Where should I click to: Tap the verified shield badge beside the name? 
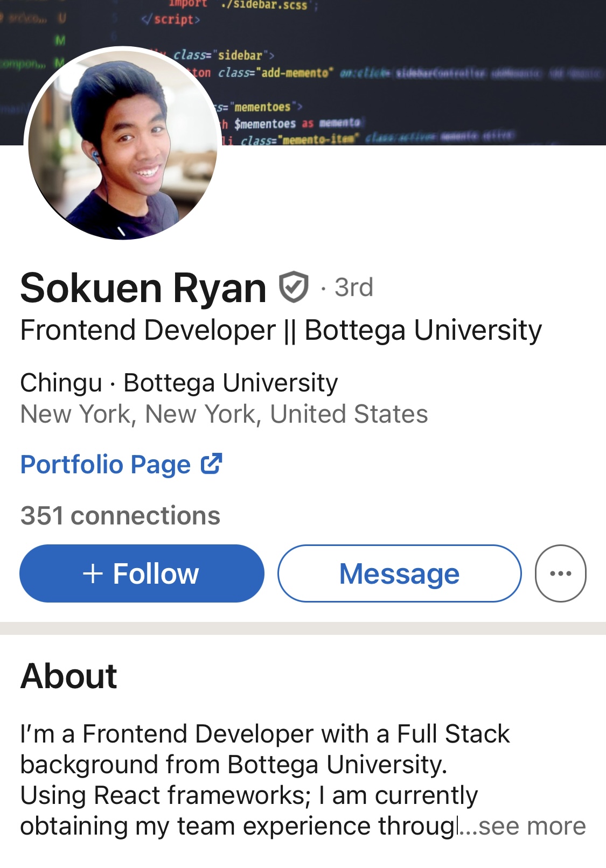[x=294, y=287]
